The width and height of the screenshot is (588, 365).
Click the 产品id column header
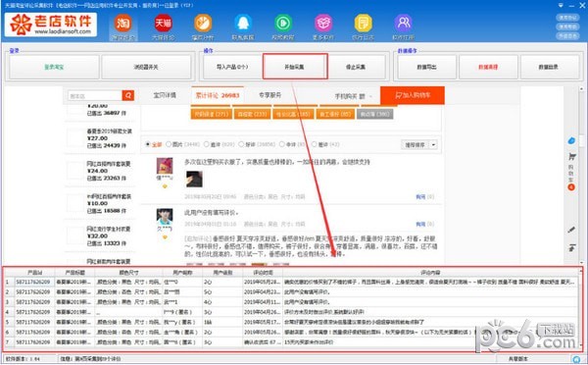[x=34, y=273]
